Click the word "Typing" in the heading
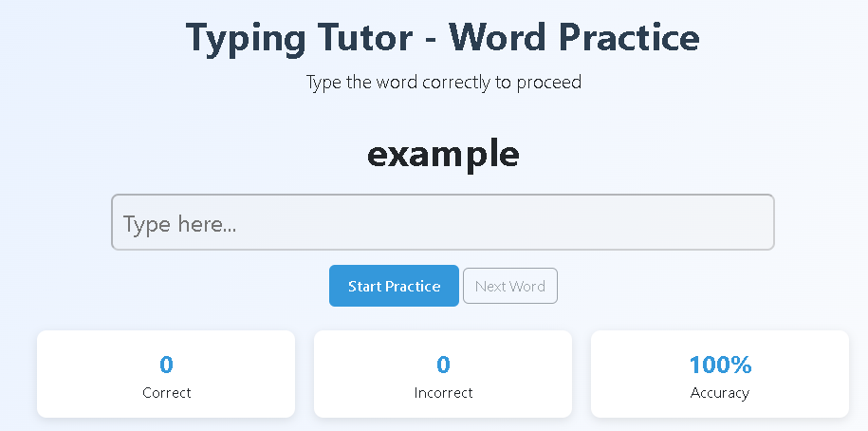This screenshot has width=868, height=431. coord(241,38)
